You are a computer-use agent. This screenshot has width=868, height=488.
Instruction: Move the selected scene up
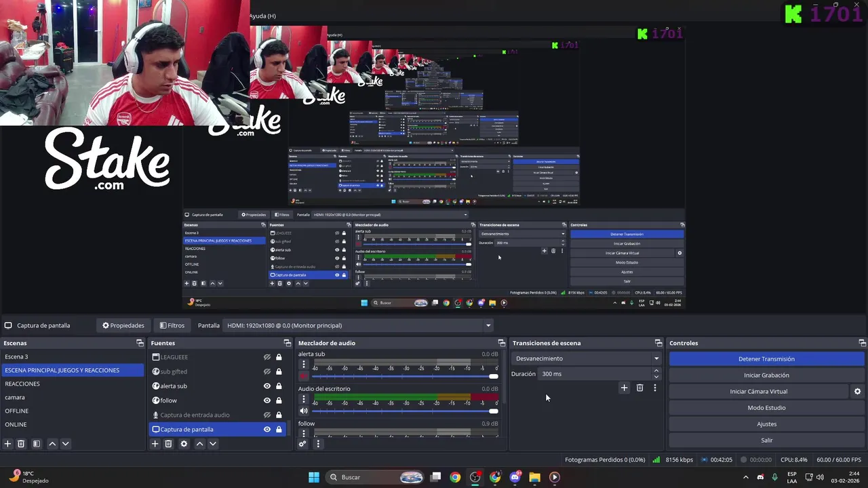tap(52, 444)
